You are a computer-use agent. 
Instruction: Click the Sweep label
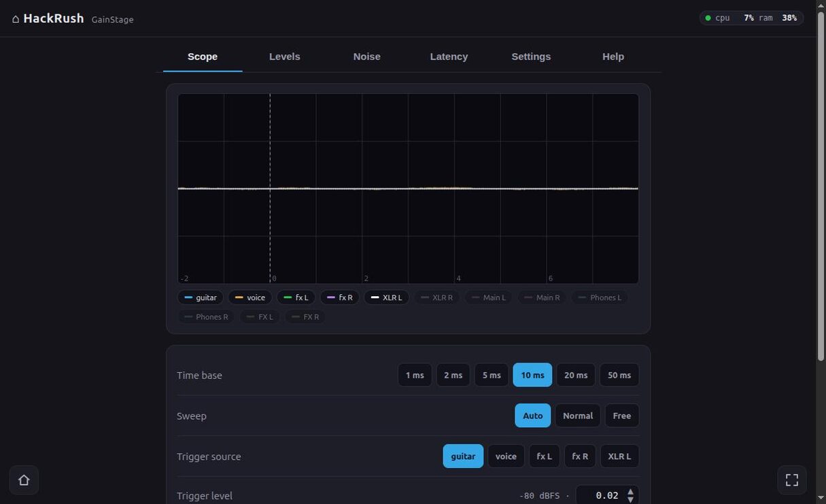click(x=192, y=416)
